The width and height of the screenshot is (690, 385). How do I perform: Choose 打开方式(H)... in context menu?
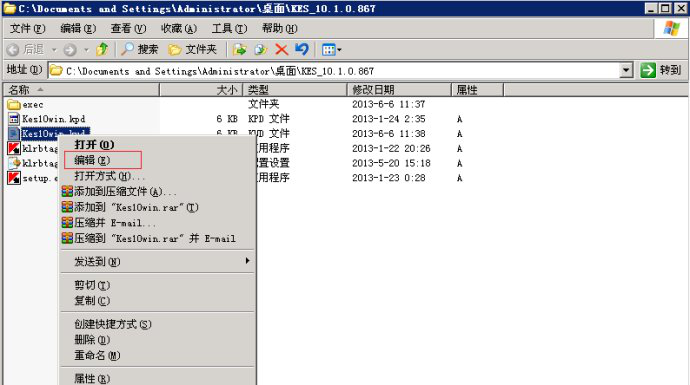click(157, 176)
